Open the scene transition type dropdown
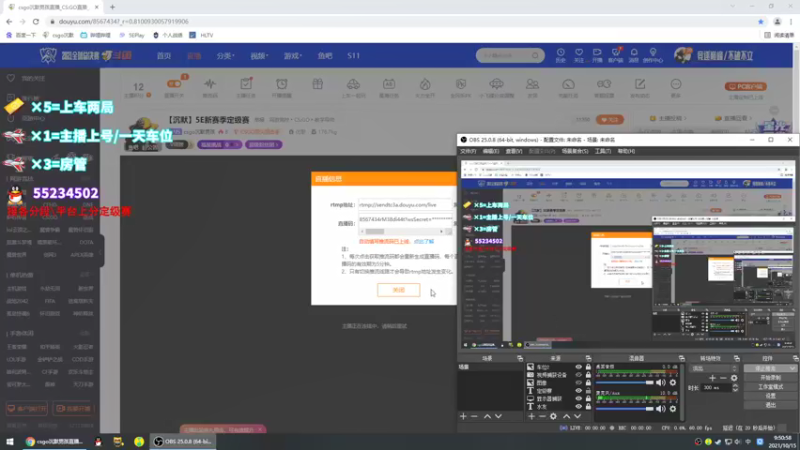This screenshot has width=800, height=450. pyautogui.click(x=713, y=368)
